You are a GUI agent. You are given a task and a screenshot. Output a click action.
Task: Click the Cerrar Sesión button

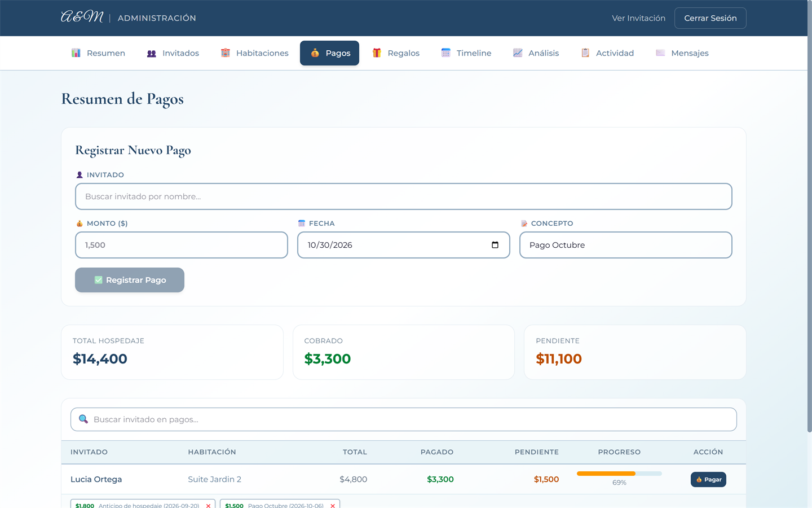710,18
